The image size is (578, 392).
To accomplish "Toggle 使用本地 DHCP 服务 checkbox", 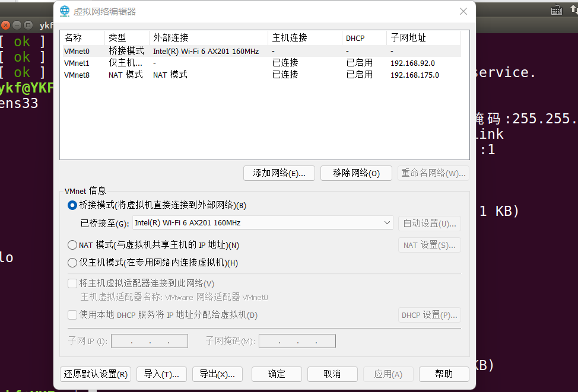I will coord(72,315).
